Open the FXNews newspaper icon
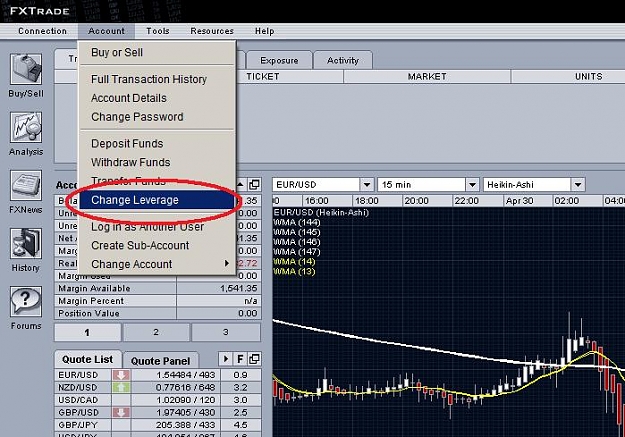Image resolution: width=625 pixels, height=437 pixels. [26, 185]
